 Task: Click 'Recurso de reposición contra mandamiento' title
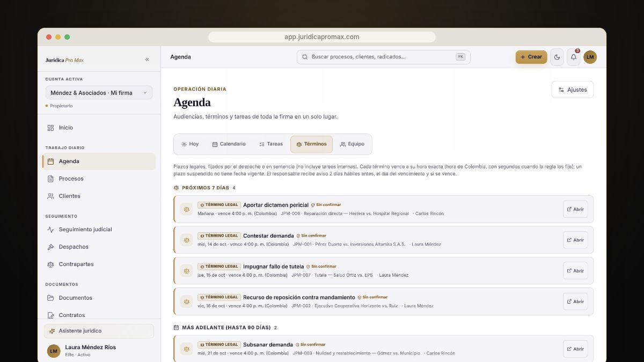click(299, 297)
